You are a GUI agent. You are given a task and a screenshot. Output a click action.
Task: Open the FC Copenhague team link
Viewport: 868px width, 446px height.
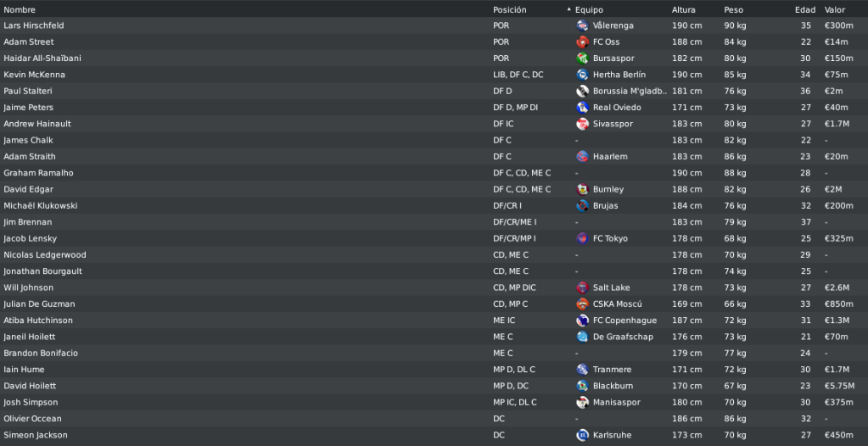click(x=624, y=321)
